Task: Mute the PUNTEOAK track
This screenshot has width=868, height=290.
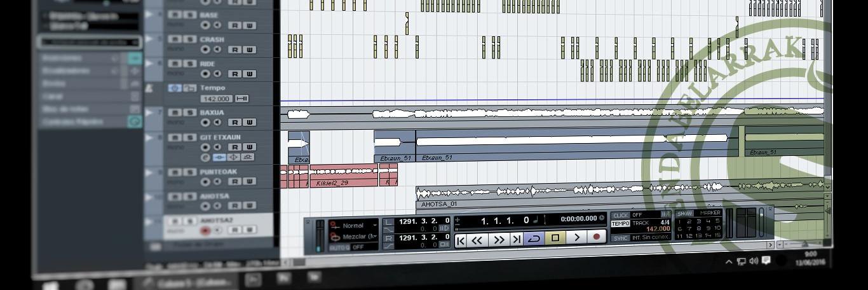Action: click(x=175, y=172)
